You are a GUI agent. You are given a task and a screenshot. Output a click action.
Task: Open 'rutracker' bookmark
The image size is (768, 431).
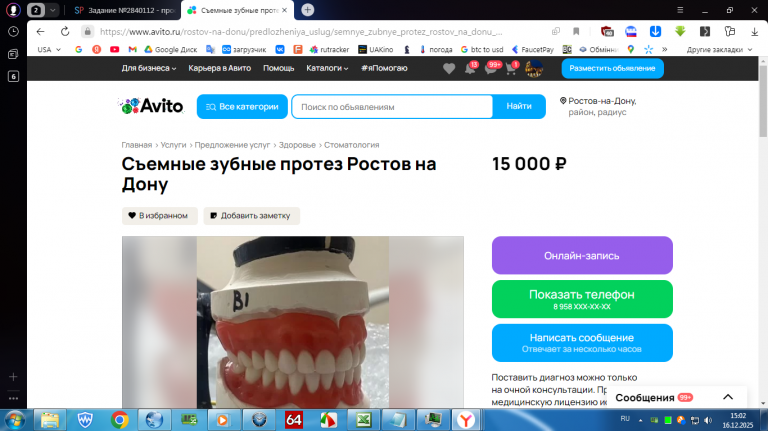click(330, 49)
